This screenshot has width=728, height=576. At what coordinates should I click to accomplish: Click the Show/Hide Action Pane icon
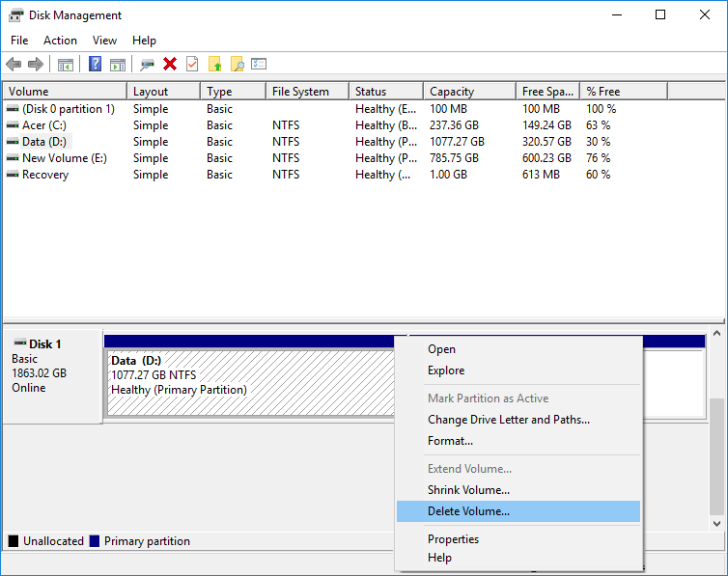tap(117, 64)
